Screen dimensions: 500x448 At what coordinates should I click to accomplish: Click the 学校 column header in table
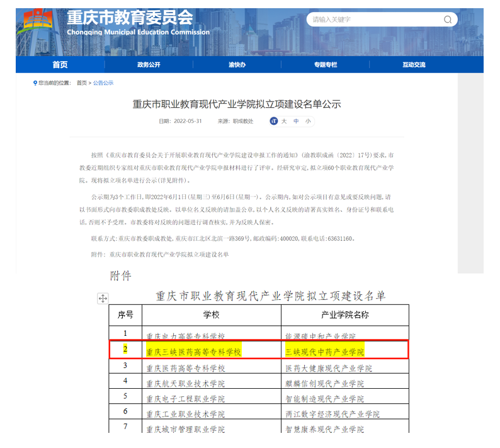(211, 314)
